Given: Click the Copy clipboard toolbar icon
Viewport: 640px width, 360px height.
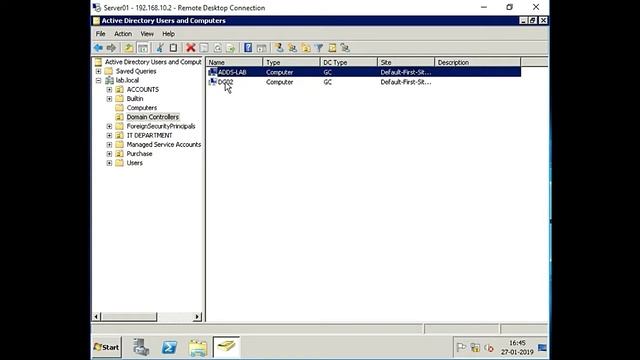Looking at the screenshot, I should coord(173,48).
